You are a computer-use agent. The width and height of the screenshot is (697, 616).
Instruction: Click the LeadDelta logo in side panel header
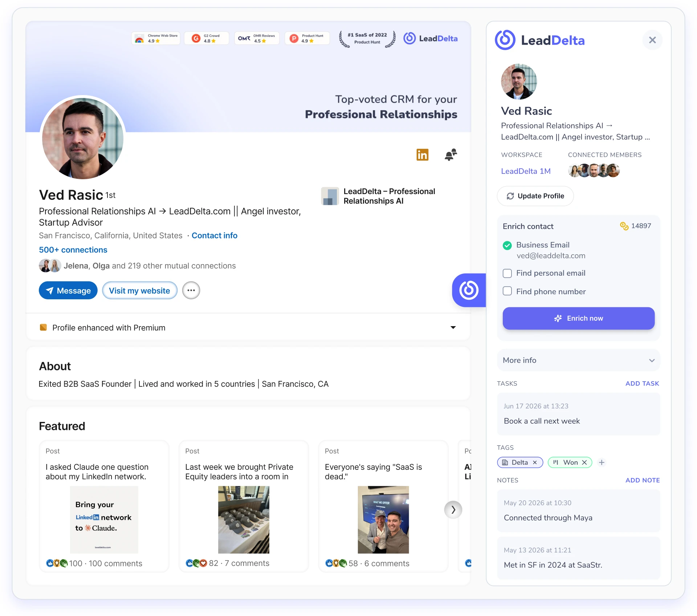(540, 40)
